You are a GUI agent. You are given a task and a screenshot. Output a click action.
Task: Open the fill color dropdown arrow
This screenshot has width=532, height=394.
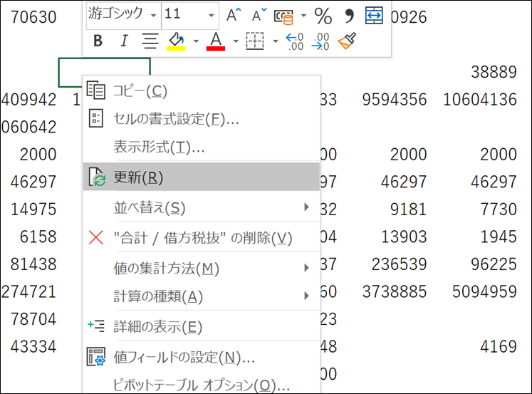[196, 41]
